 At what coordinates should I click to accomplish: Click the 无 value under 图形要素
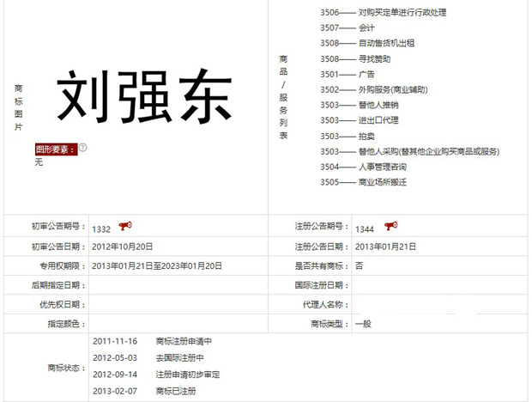tap(39, 162)
